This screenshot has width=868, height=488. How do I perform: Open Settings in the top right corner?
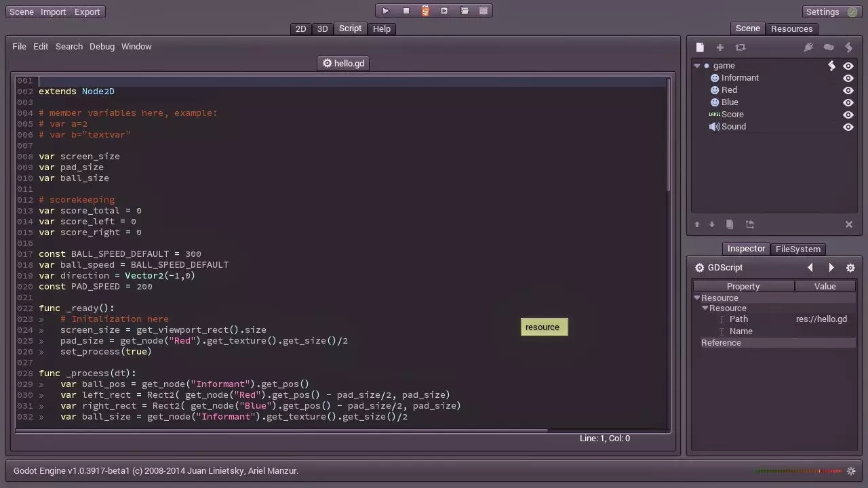(822, 12)
